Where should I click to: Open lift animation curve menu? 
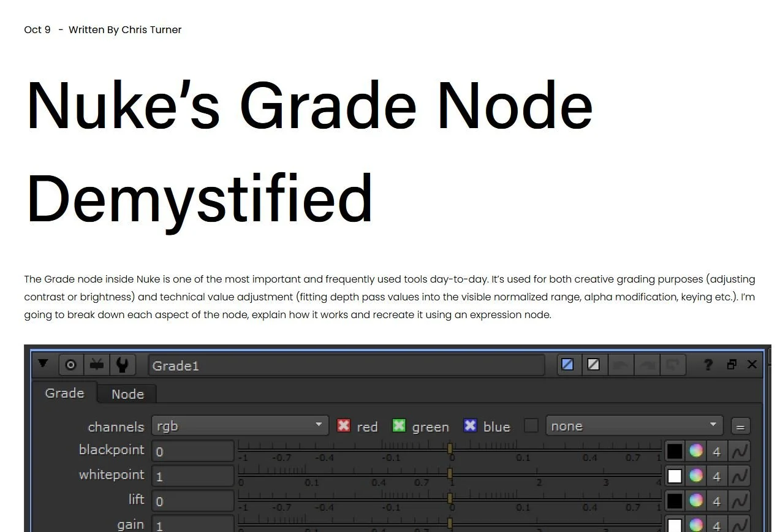[x=739, y=500]
